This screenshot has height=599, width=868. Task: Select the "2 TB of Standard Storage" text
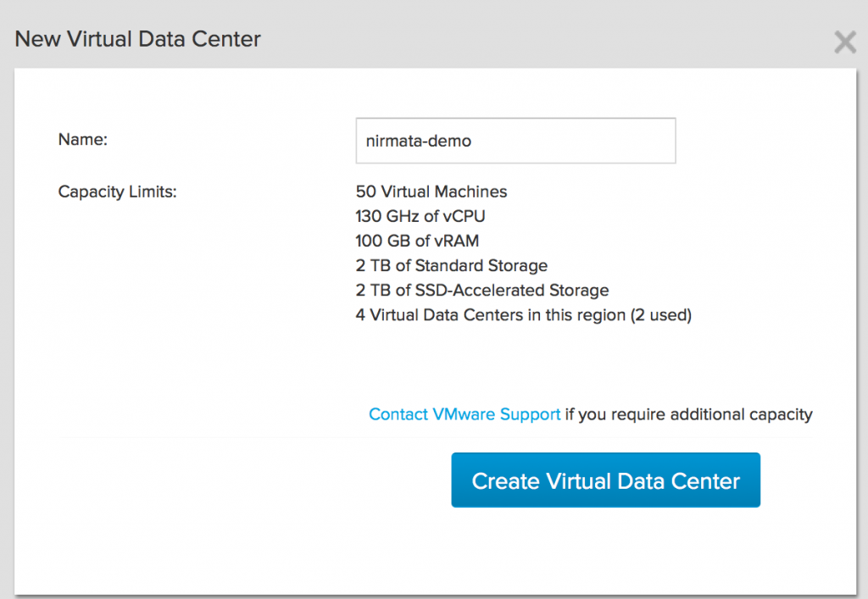(452, 266)
